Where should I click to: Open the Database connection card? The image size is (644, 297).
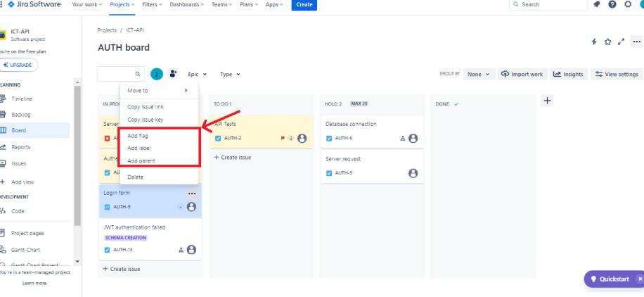coord(372,132)
